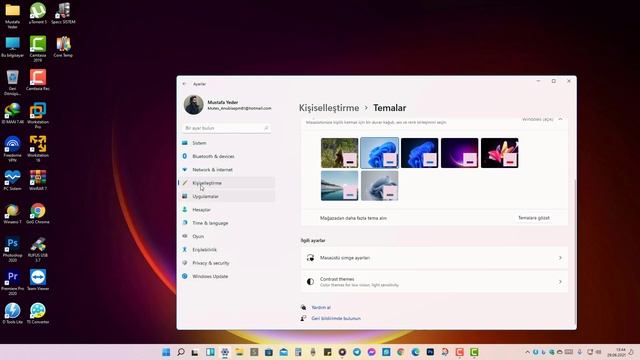Select Kişiselleştirme in the sidebar

227,183
